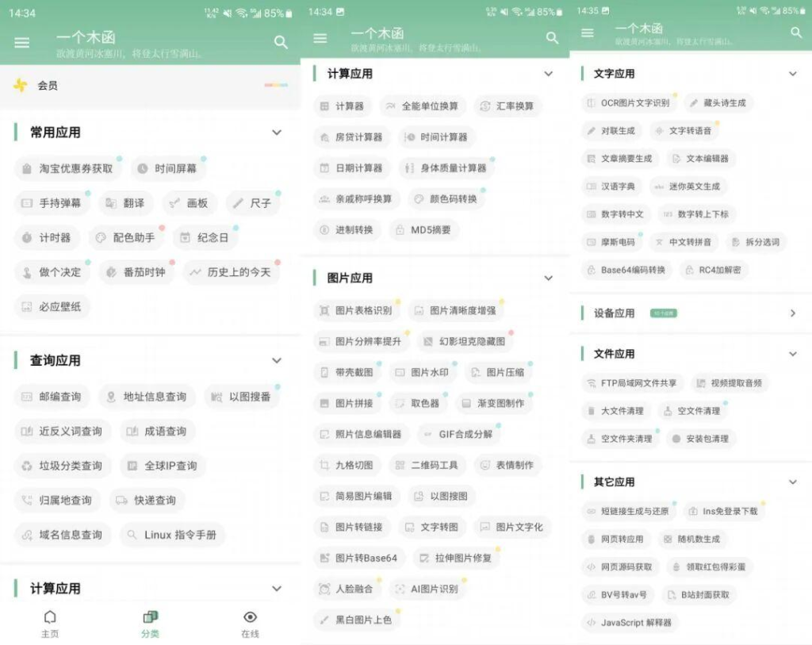Launch the 尺子 ruler tool
Image resolution: width=812 pixels, height=645 pixels.
(252, 203)
